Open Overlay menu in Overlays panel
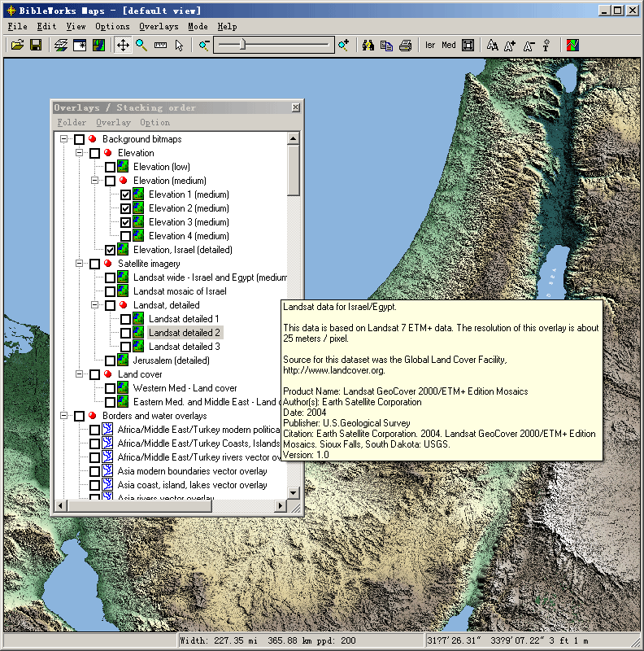 (113, 123)
